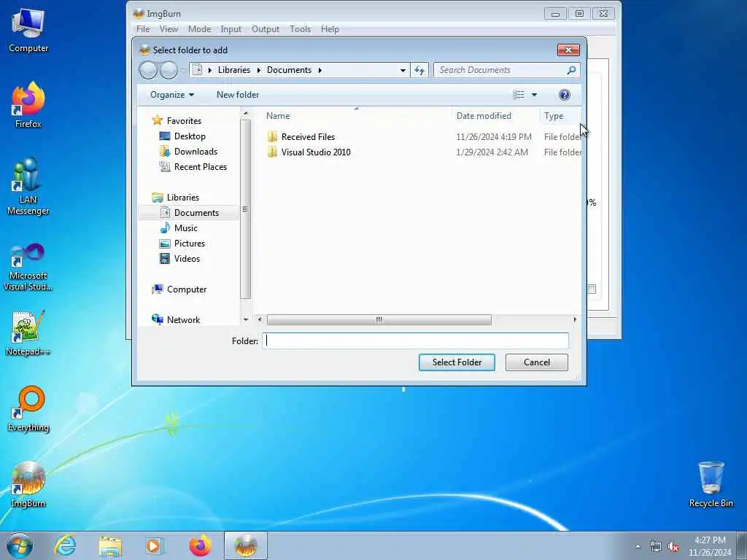The width and height of the screenshot is (747, 560).
Task: Launch Internet Explorer from taskbar
Action: point(65,545)
